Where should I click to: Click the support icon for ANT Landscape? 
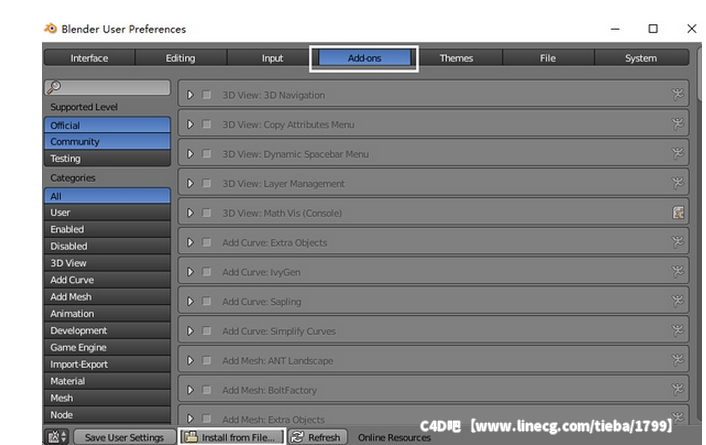[677, 360]
